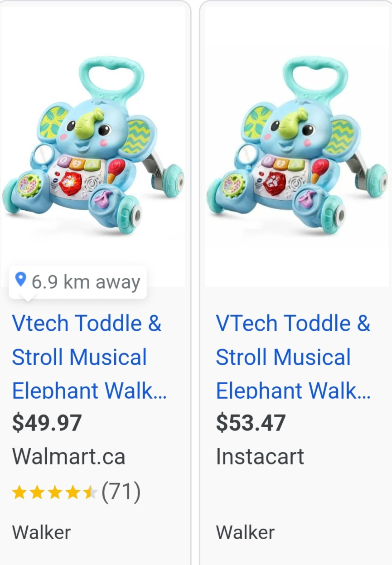Click the $53.47 price
Viewport: 392px width, 565px height.
coord(251,423)
